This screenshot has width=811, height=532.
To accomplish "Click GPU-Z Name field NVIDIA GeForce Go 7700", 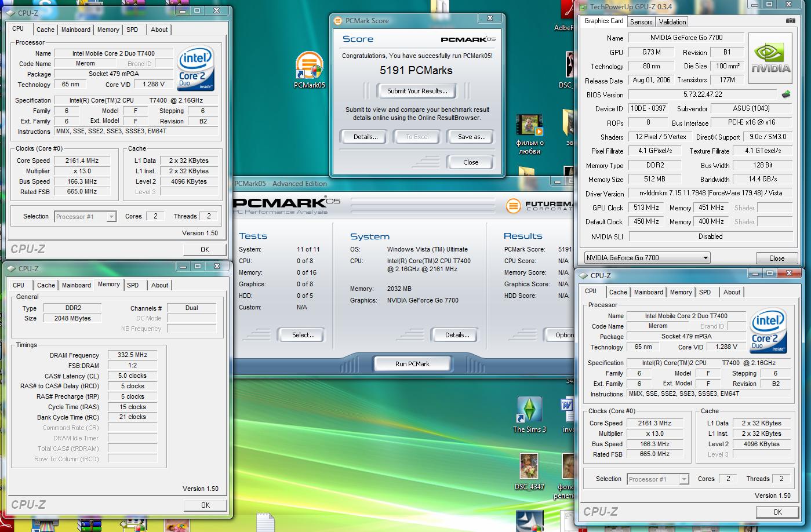I will point(686,38).
